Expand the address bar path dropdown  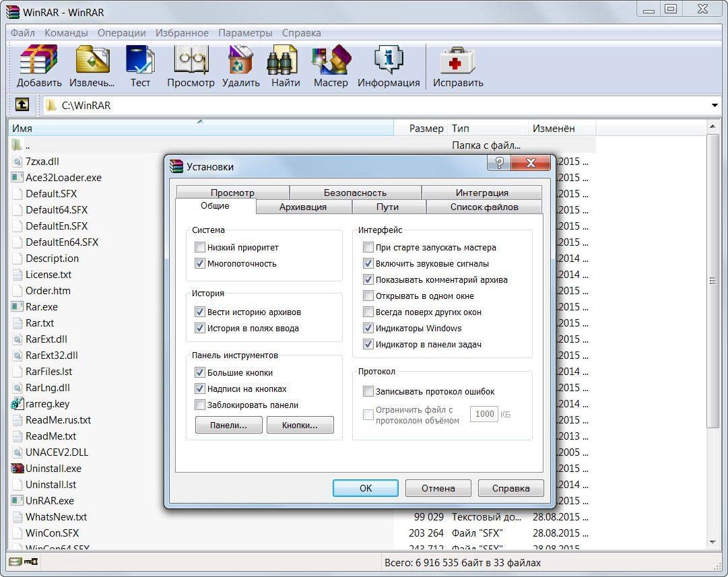(x=715, y=106)
